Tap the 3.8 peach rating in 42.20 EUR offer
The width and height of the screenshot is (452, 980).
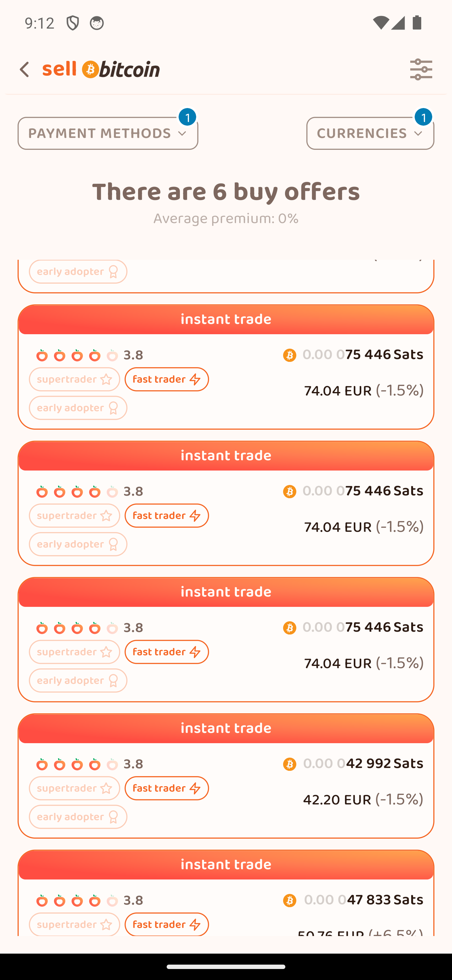89,764
